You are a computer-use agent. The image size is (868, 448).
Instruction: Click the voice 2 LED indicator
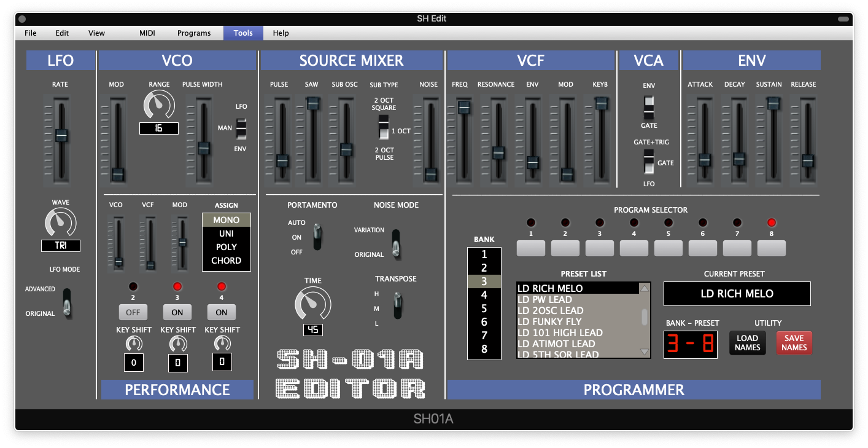coord(133,286)
